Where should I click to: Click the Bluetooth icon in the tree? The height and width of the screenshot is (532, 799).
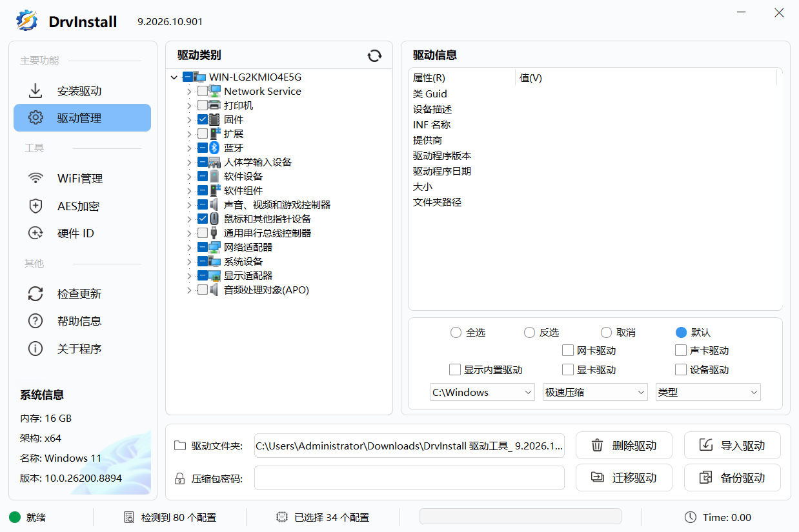(214, 148)
